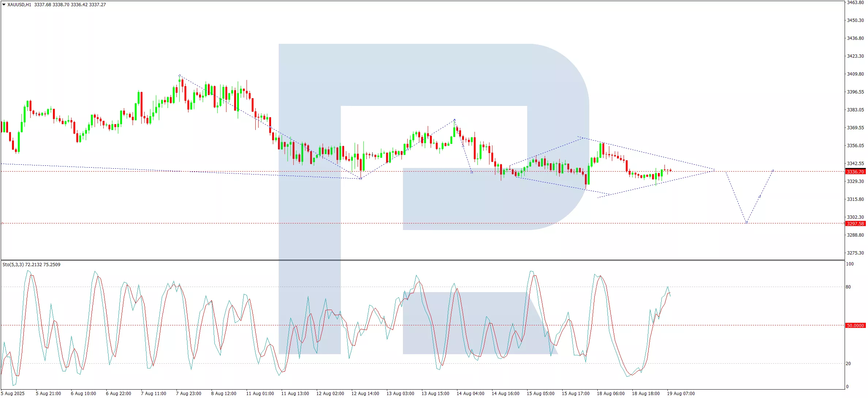Click the XAUUSD,H1 symbol label
868x398 pixels.
pos(19,5)
